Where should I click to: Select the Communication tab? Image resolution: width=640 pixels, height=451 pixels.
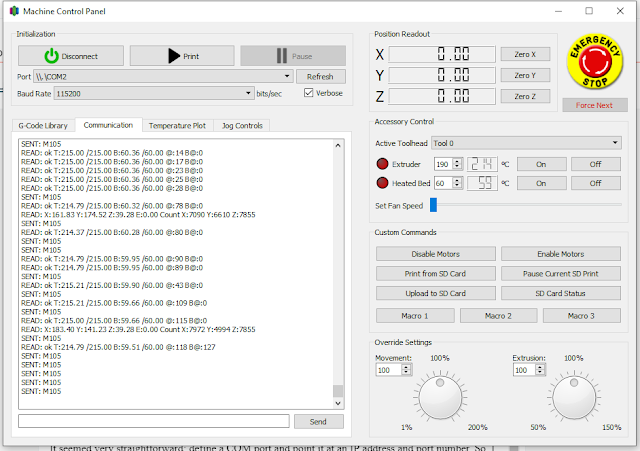pos(109,125)
